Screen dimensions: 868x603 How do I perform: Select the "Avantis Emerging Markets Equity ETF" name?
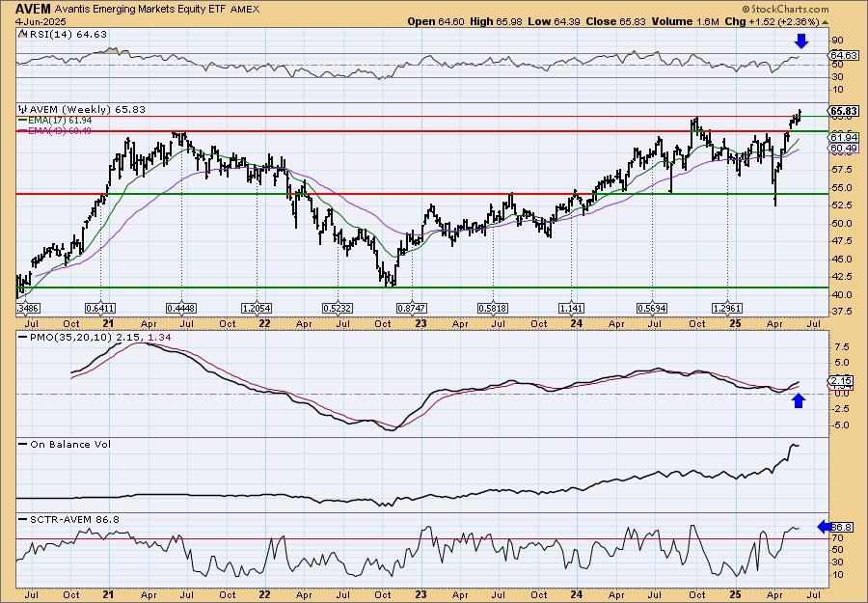coord(141,10)
